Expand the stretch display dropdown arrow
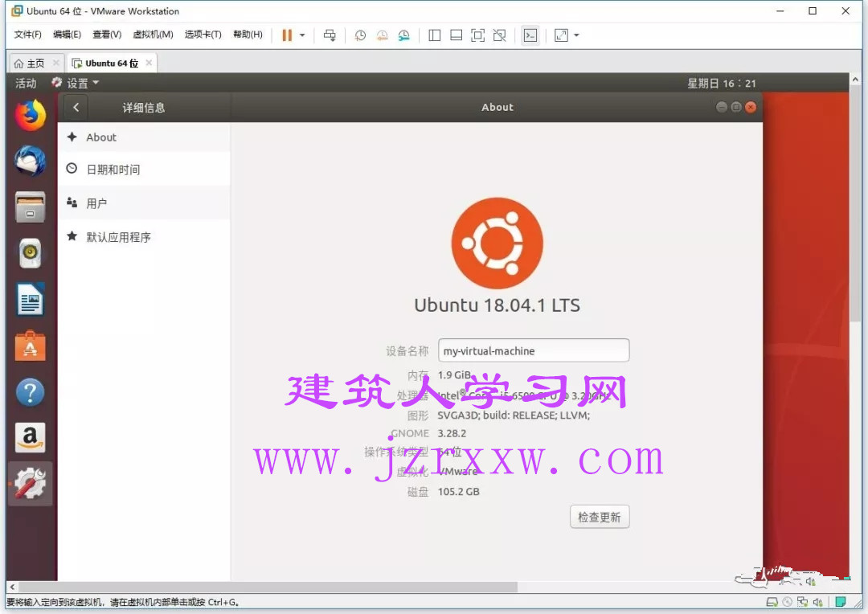The image size is (868, 614). click(x=576, y=35)
